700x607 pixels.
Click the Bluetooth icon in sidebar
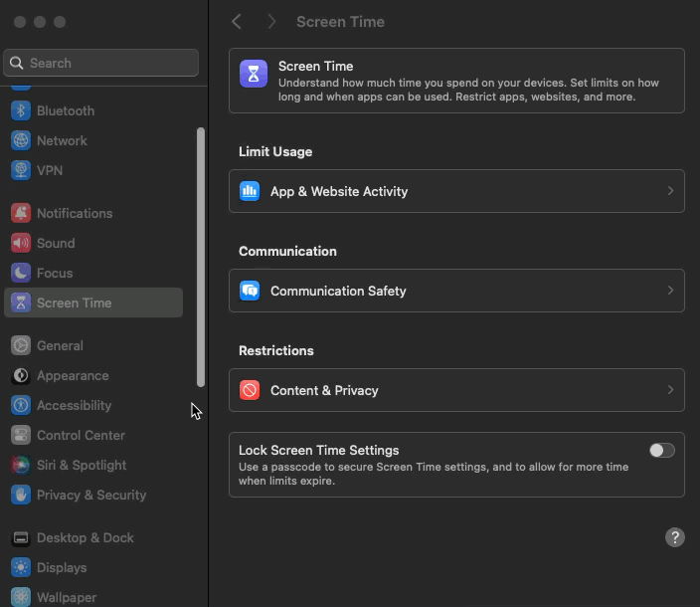21,110
